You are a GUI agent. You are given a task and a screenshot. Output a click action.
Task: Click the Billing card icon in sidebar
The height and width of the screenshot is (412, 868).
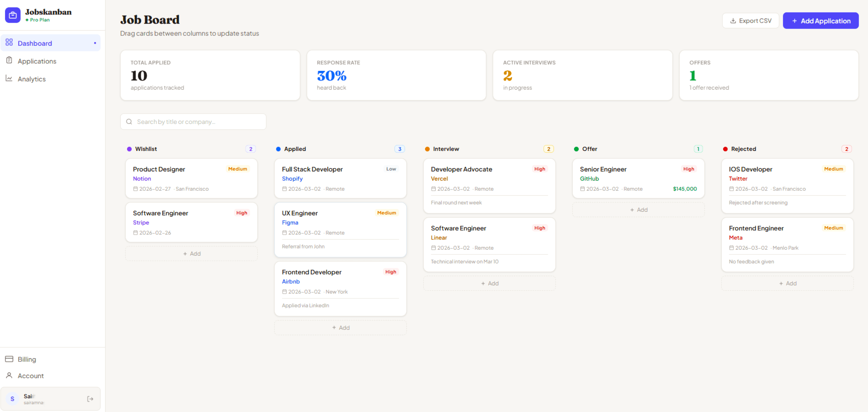9,359
